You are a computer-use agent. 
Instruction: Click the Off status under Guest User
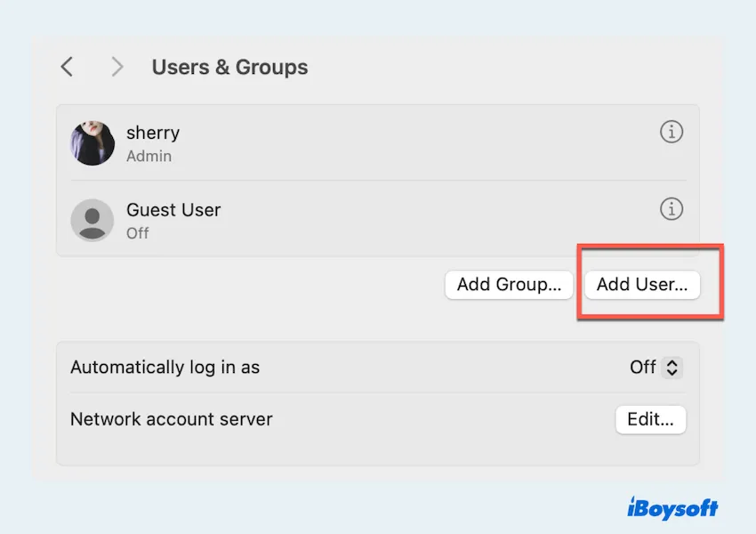coord(137,233)
